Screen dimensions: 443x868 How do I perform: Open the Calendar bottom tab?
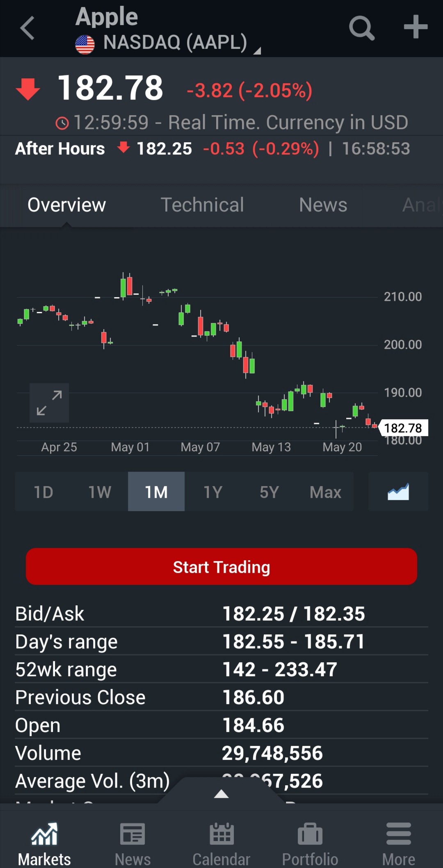coord(221,843)
